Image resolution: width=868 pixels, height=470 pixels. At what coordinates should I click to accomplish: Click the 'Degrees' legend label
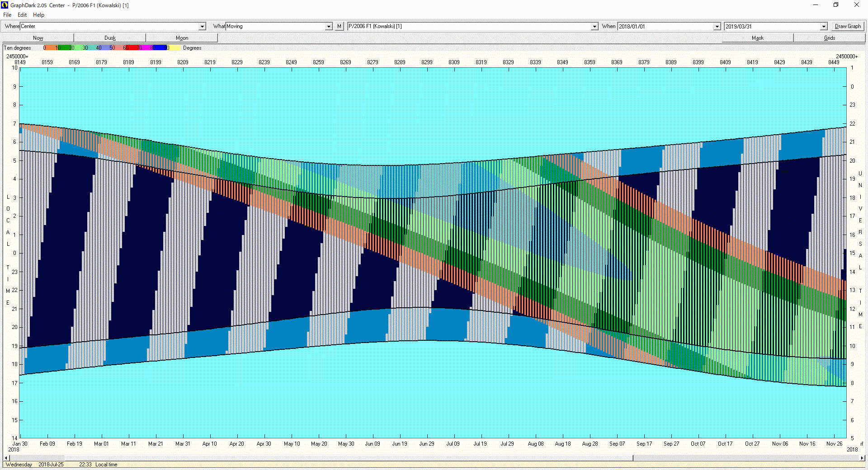(x=192, y=48)
